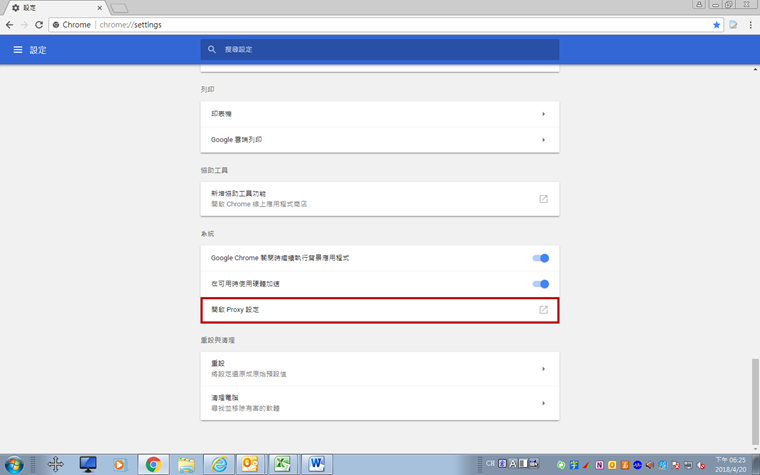Screen dimensions: 760x475
Task: Click the reset settings to defaults text
Action: point(249,374)
